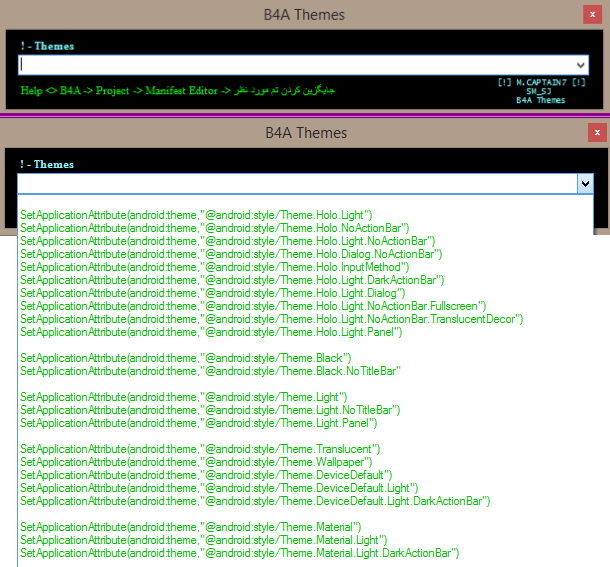Close the lower B4A Themes window
This screenshot has height=567, width=610.
point(596,133)
